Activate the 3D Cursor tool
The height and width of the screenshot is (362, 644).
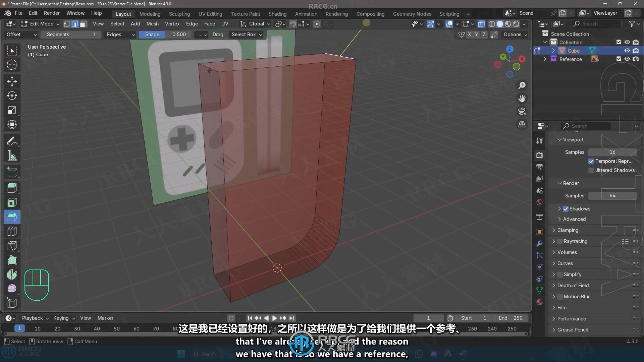pyautogui.click(x=12, y=65)
